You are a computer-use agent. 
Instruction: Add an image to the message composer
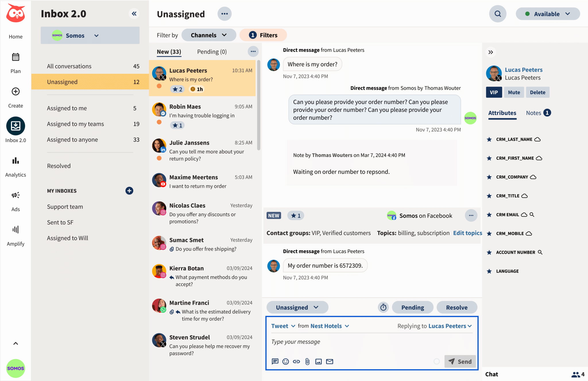pos(318,361)
